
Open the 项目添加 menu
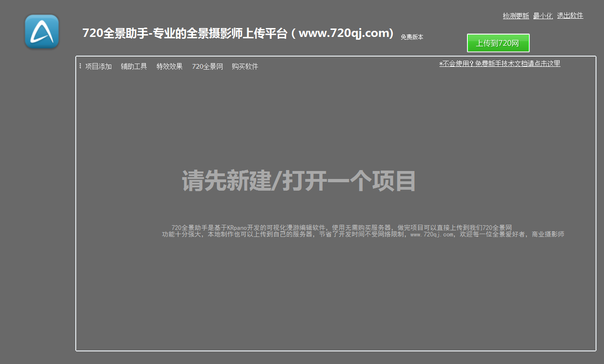tap(98, 66)
